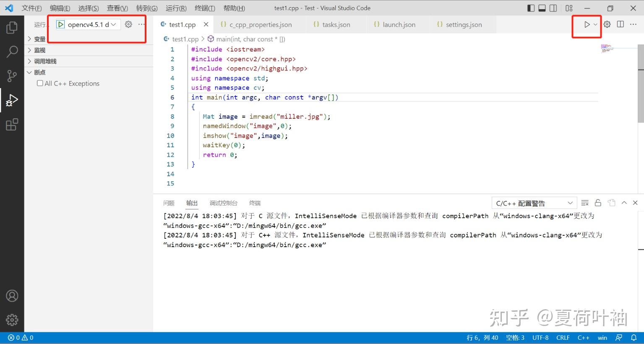Maximize the panel with the chevron toggle
This screenshot has height=344, width=644.
coord(624,203)
